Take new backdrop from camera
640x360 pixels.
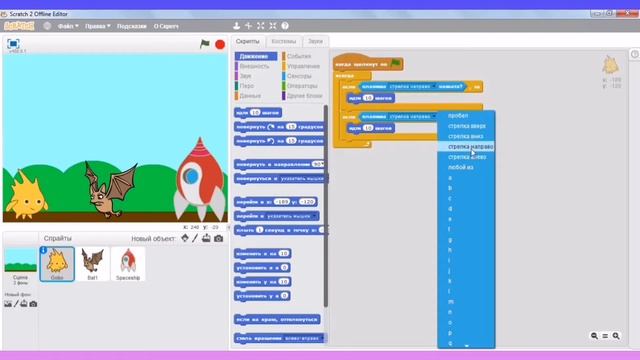[33, 304]
